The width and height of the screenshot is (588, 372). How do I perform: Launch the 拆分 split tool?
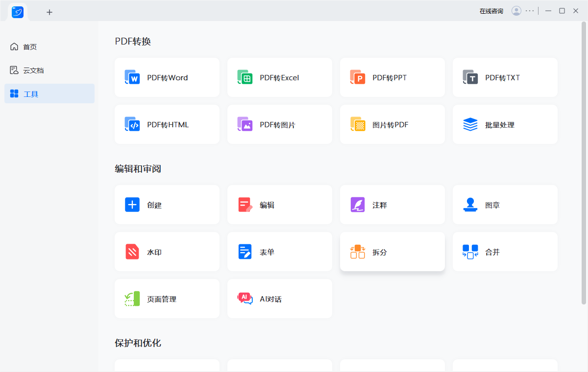[x=392, y=252]
